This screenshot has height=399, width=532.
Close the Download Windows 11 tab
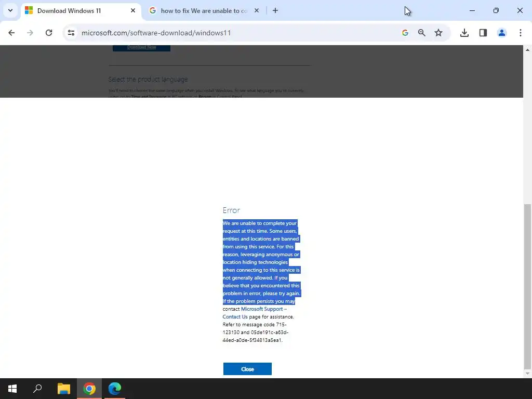[x=133, y=10]
